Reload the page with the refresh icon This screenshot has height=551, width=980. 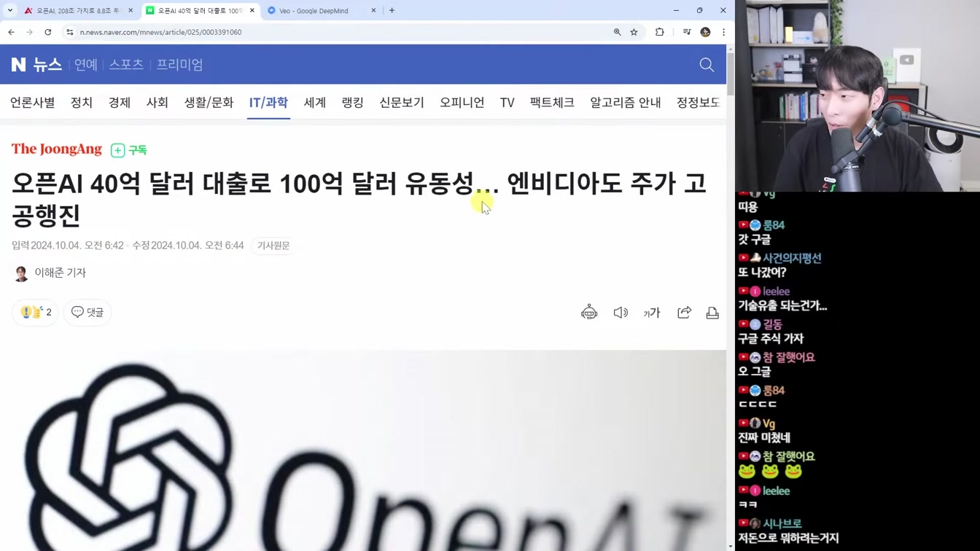pos(48,32)
